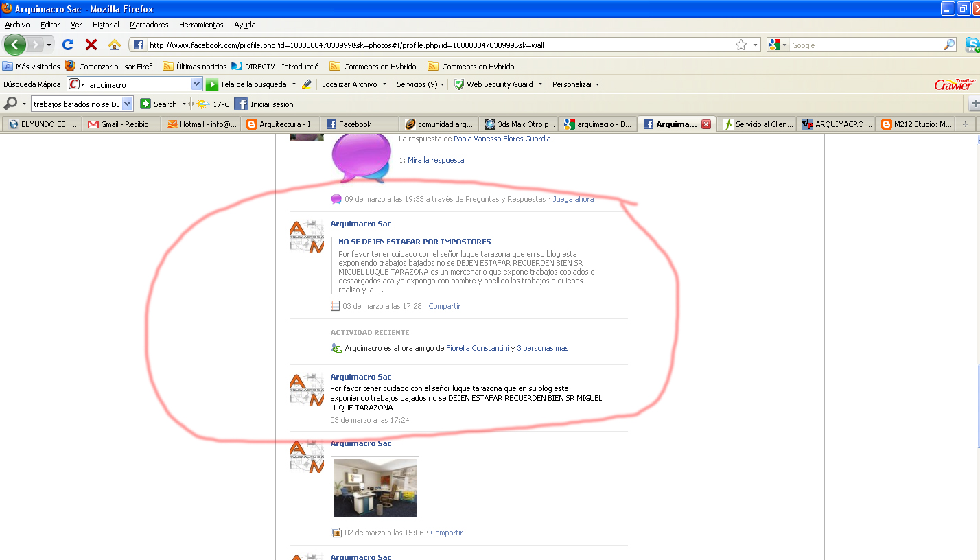980x560 pixels.
Task: Click the Facebook favicon in the address bar
Action: (139, 45)
